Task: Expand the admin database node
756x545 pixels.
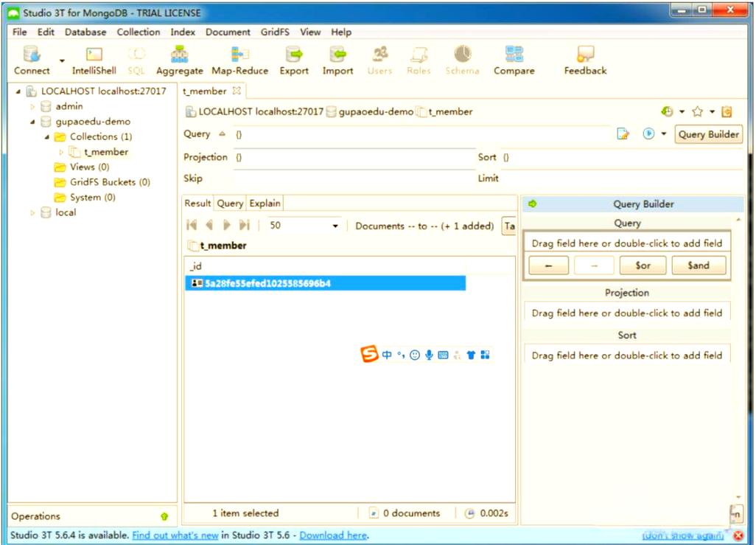Action: point(32,106)
